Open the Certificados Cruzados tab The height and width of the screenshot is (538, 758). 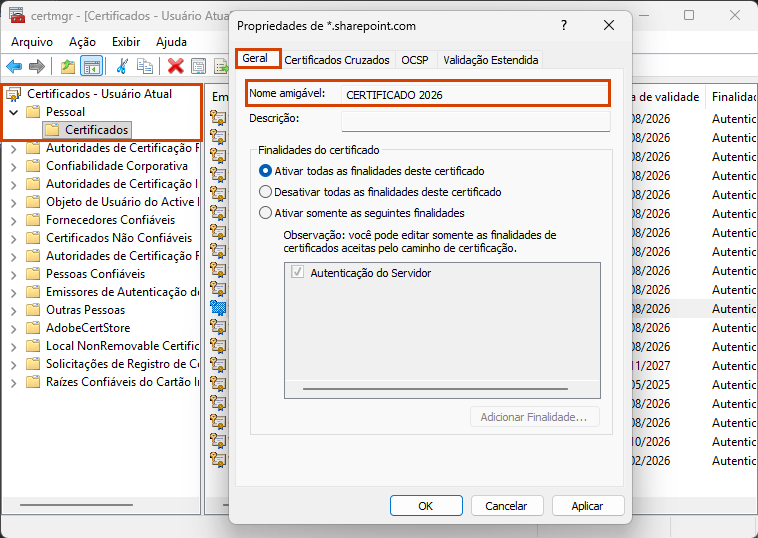[x=337, y=60]
